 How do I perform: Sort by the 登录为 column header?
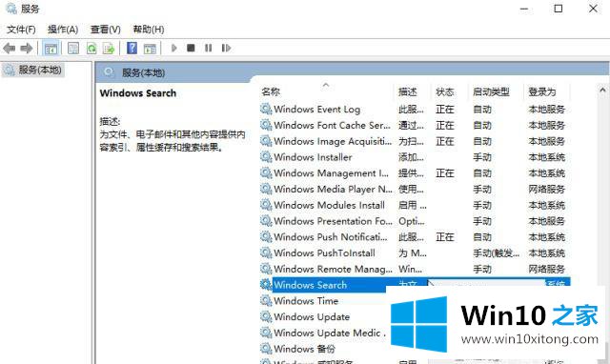click(542, 91)
